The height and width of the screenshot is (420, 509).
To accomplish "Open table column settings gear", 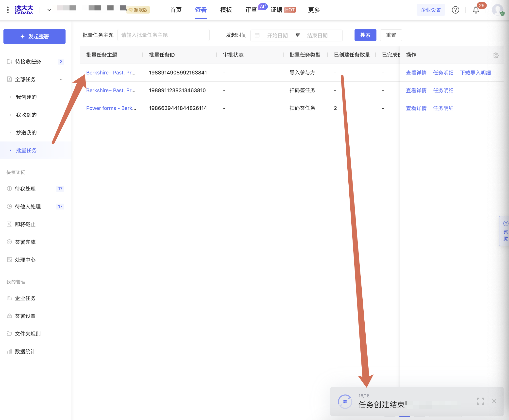I will [x=496, y=55].
